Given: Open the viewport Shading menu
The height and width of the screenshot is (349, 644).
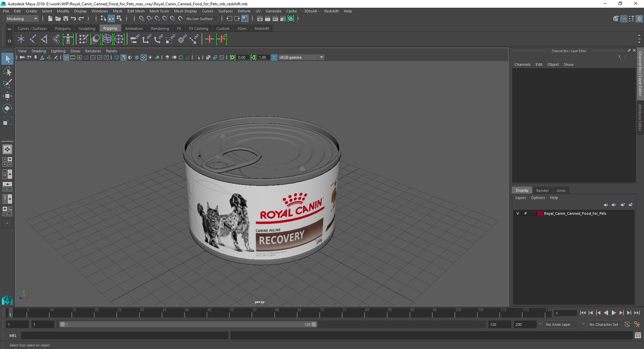Looking at the screenshot, I should (x=39, y=51).
